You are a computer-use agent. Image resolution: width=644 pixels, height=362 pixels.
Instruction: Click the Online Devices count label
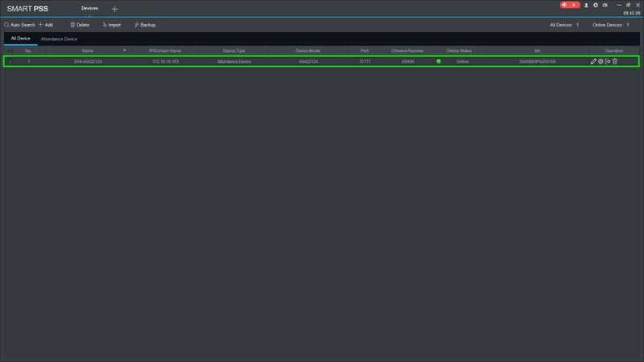(x=611, y=25)
